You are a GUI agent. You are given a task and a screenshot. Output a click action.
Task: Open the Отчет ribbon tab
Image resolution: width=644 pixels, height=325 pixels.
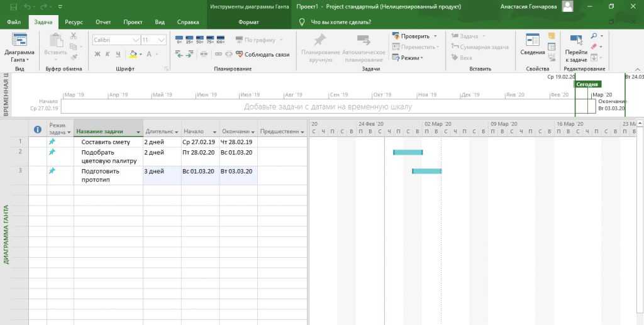pyautogui.click(x=103, y=22)
